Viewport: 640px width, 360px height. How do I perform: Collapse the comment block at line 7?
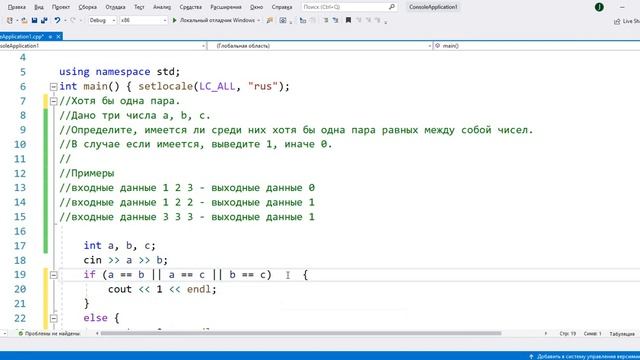click(x=53, y=101)
